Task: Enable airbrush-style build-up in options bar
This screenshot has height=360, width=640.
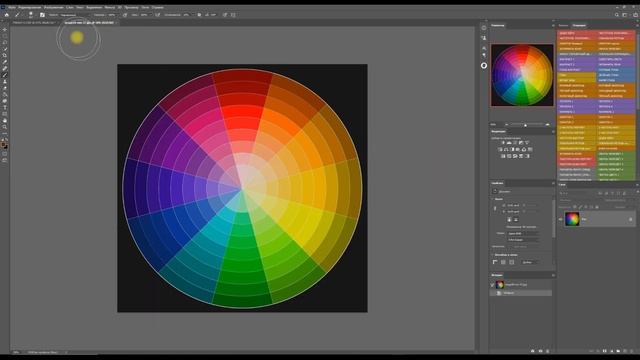Action: (x=158, y=15)
